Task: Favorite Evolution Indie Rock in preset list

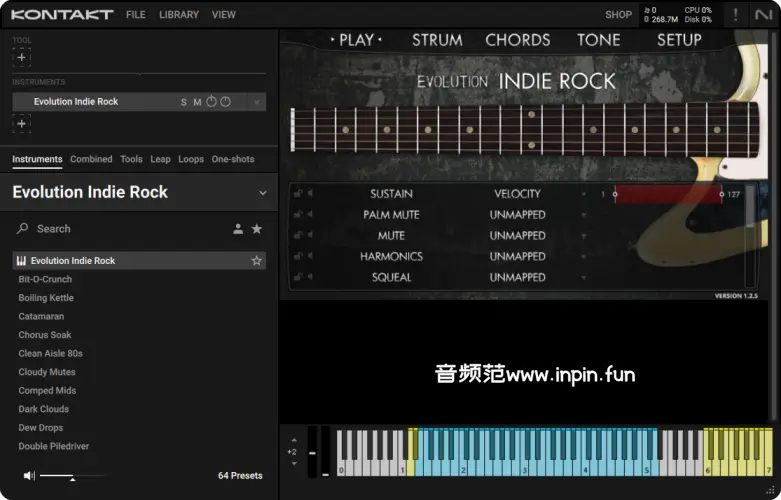Action: pyautogui.click(x=257, y=261)
